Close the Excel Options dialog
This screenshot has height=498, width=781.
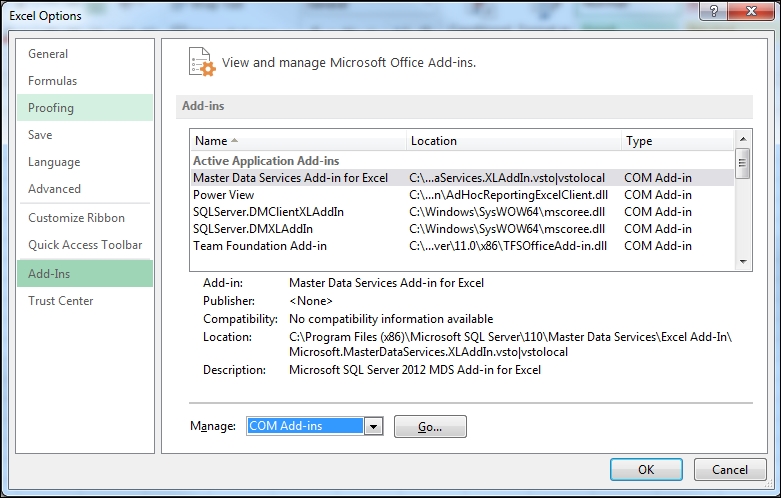click(751, 11)
